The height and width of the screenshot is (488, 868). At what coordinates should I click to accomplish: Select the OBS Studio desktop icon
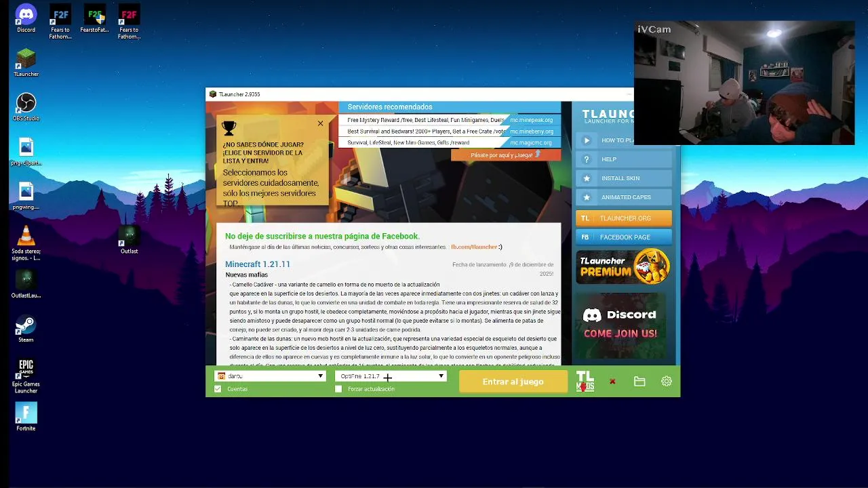[x=26, y=107]
